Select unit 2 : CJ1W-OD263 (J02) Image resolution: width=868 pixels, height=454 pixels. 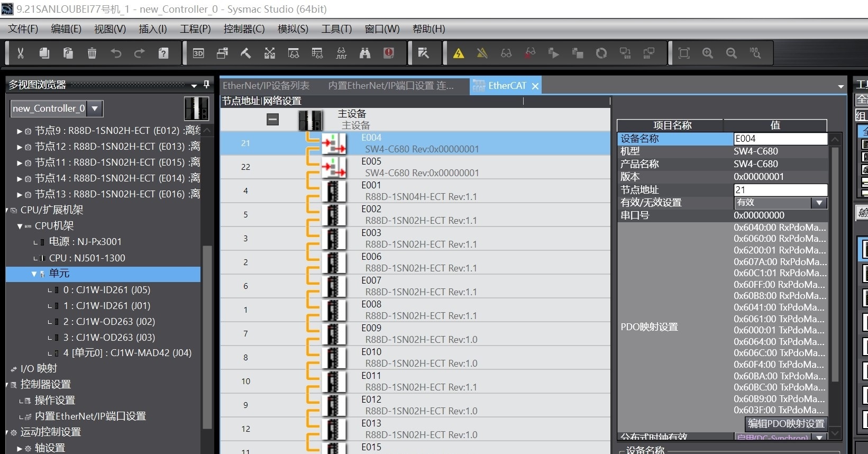109,322
